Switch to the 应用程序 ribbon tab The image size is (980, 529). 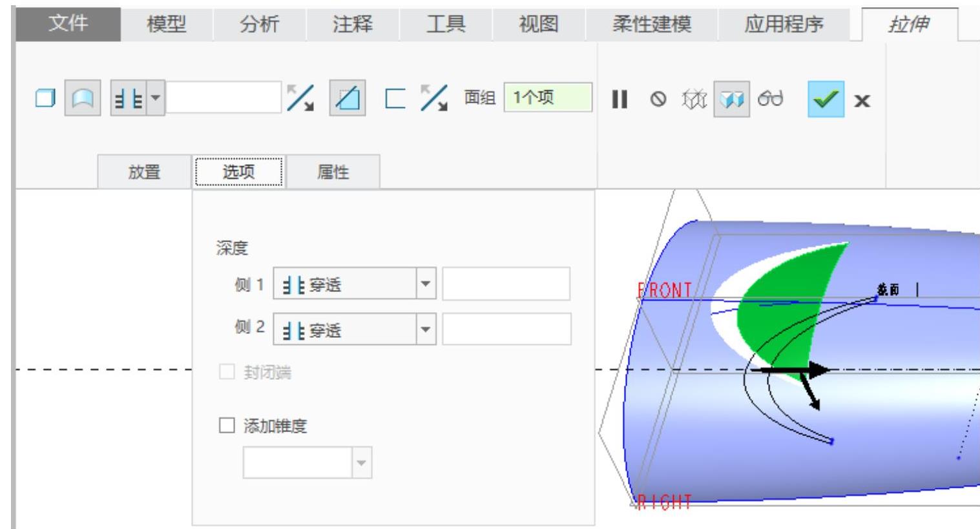click(784, 25)
